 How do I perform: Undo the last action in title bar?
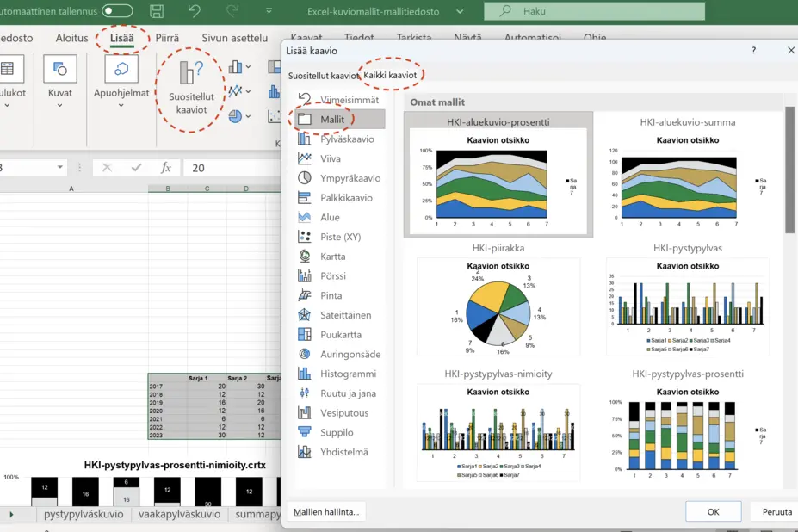194,11
